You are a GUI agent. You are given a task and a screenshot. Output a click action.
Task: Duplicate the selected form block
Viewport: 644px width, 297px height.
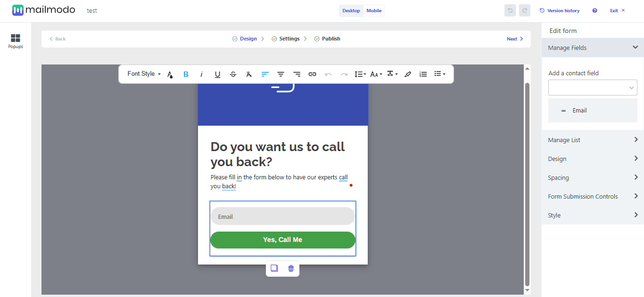[274, 268]
